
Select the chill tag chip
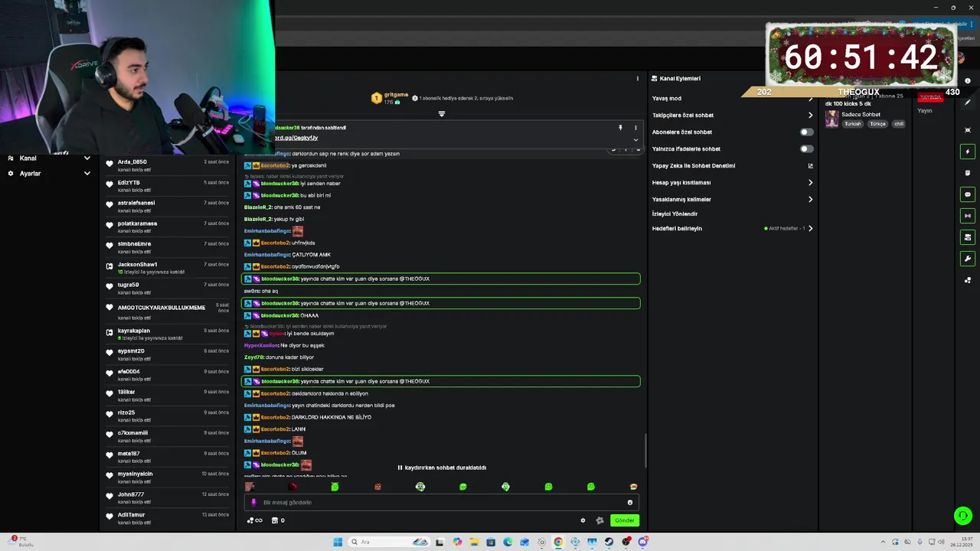pos(899,124)
